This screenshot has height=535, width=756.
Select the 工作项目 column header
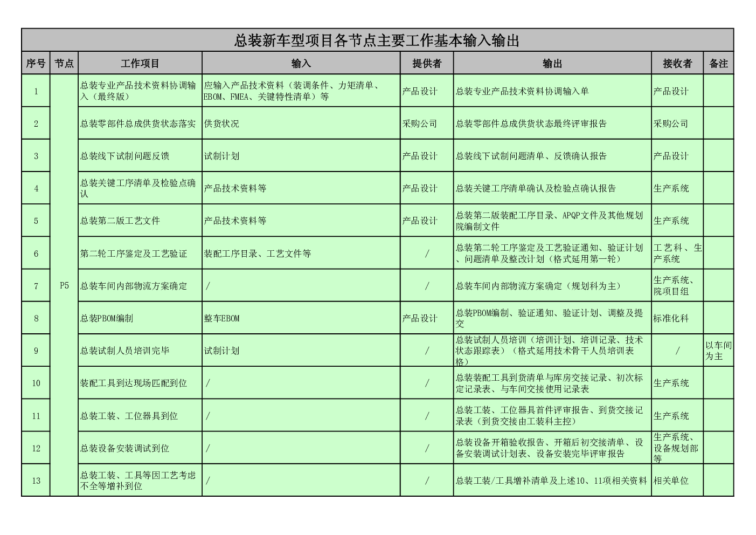(140, 64)
